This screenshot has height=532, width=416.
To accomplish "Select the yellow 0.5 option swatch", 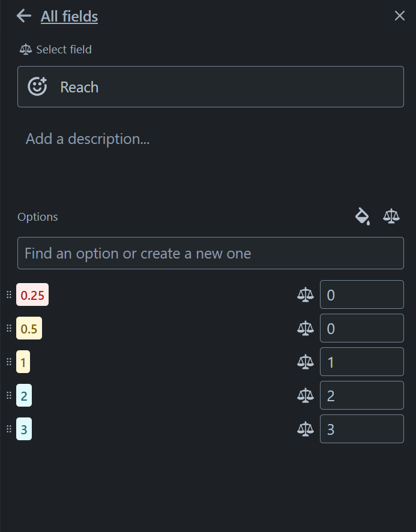I will (x=28, y=328).
